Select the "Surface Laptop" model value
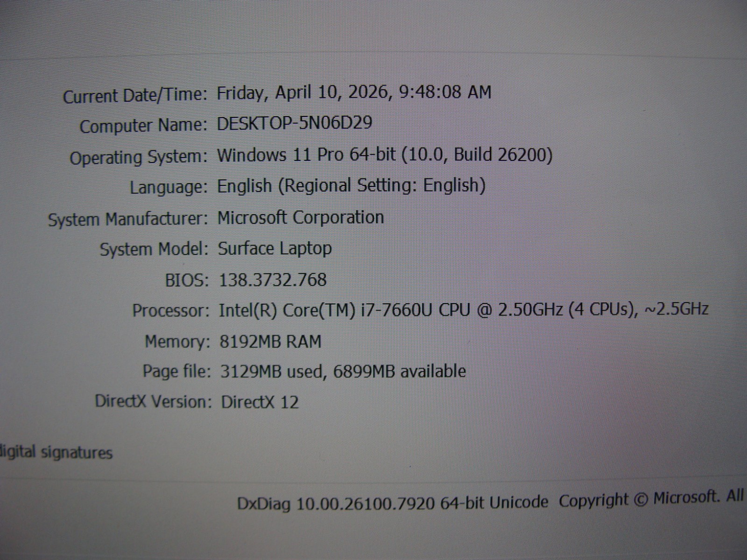The height and width of the screenshot is (560, 747). (275, 249)
